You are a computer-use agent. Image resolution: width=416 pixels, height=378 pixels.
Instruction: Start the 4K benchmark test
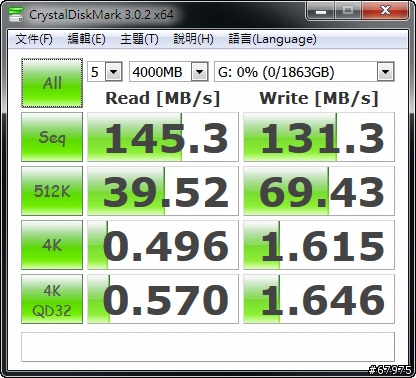pos(52,245)
